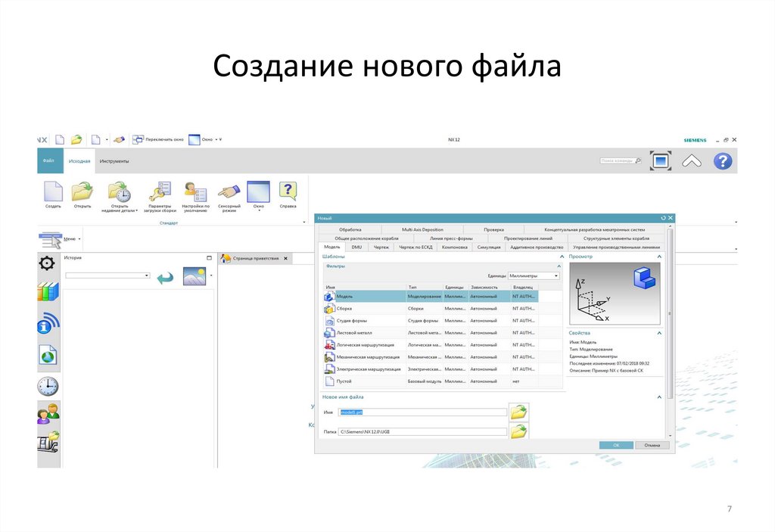Click reset icon in Новый dialog title bar
This screenshot has height=532, width=775.
[663, 218]
